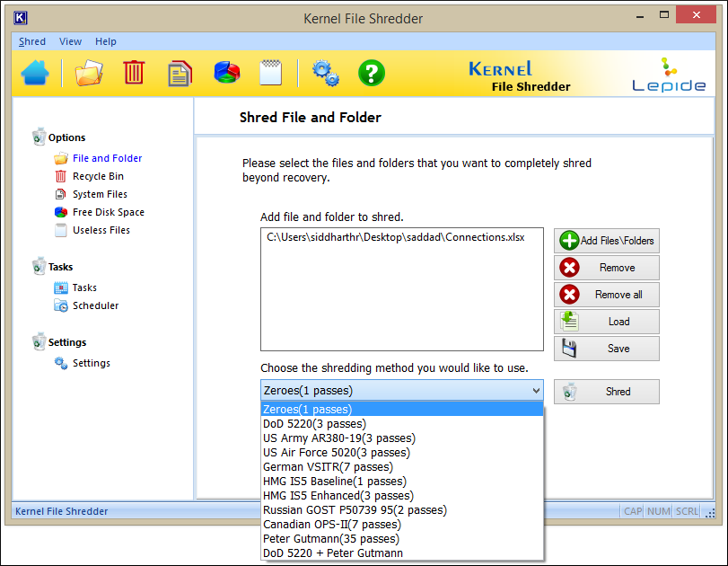Select File and Folder in Options sidebar
728x566 pixels.
(x=107, y=158)
